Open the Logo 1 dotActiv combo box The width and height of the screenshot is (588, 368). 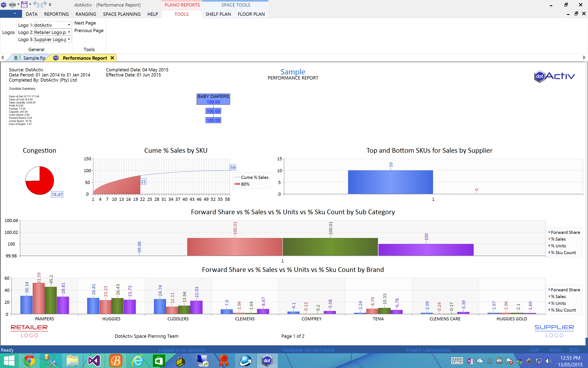[52, 25]
